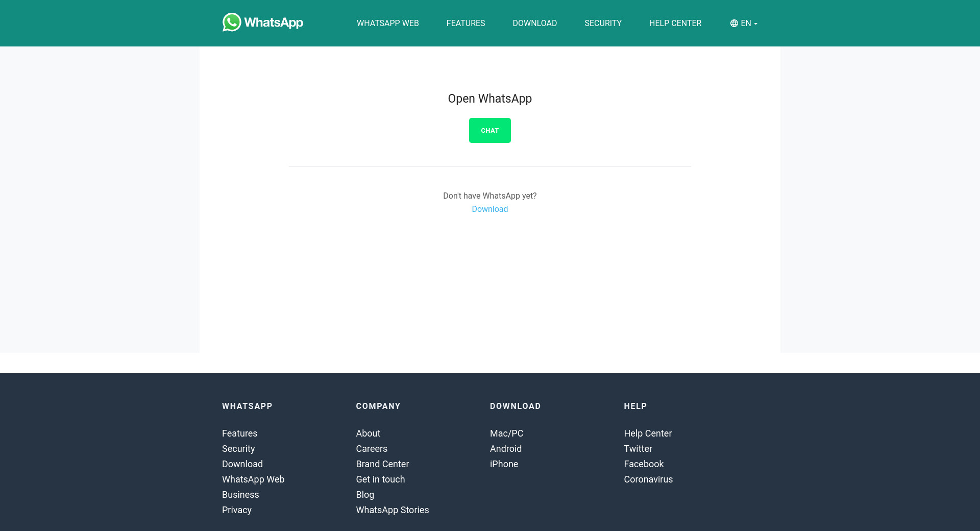Click the blue Download link under CHAT
Image resolution: width=980 pixels, height=531 pixels.
[x=490, y=209]
